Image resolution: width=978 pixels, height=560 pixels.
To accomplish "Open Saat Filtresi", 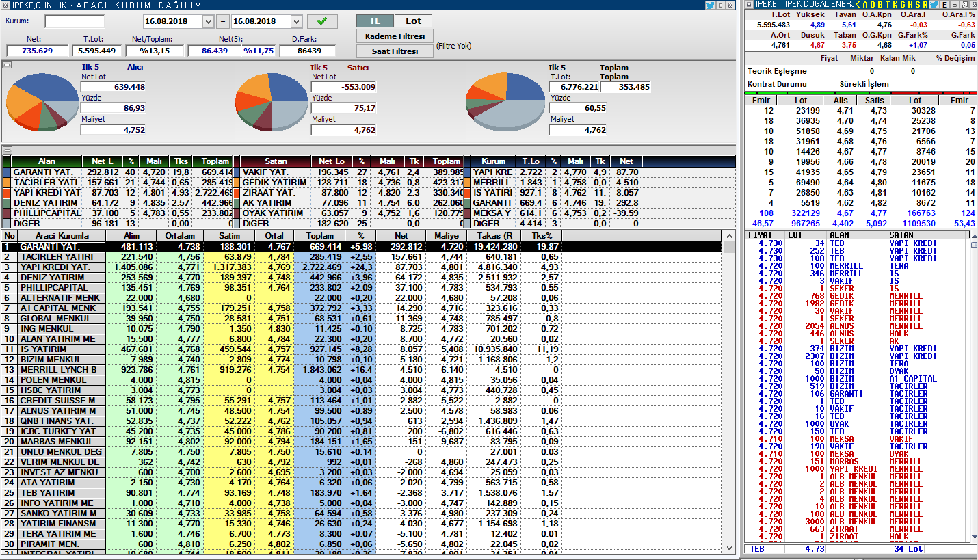I will 395,51.
